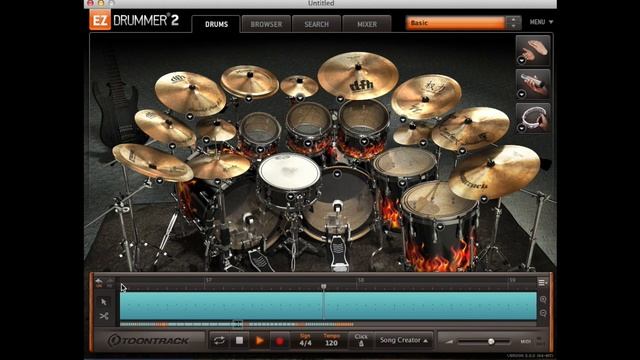
Task: Open tambourine instrument dropdown arrow
Action: pos(522,128)
